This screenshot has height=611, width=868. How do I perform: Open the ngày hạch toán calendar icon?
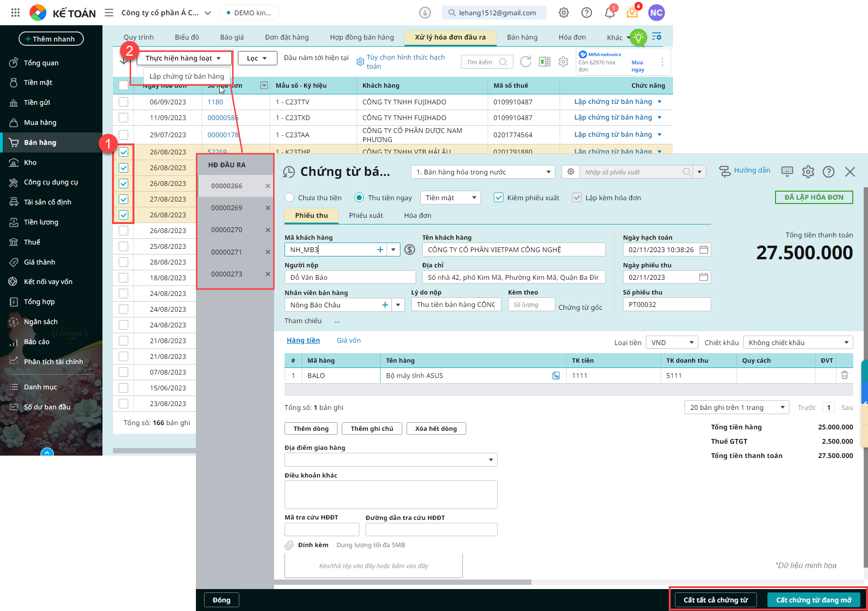click(x=704, y=250)
